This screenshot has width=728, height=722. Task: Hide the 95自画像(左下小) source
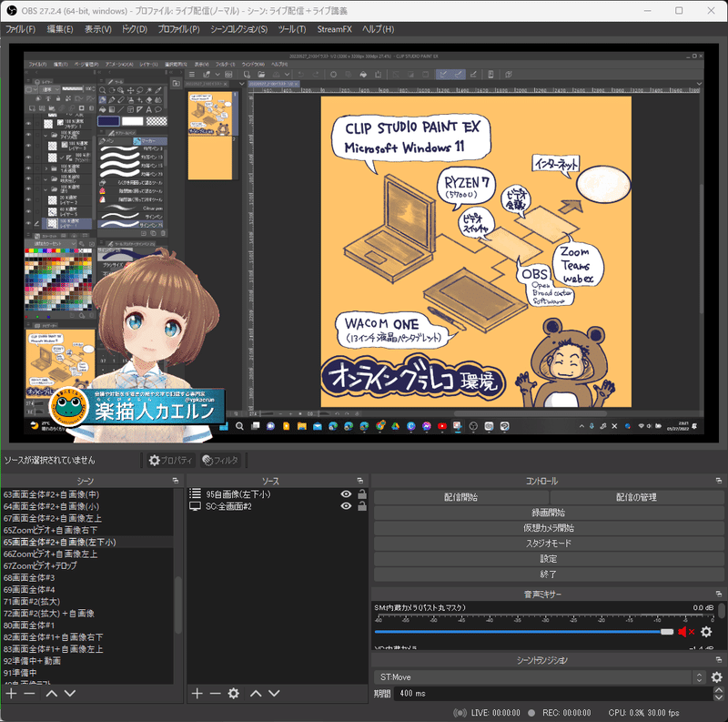click(x=346, y=493)
